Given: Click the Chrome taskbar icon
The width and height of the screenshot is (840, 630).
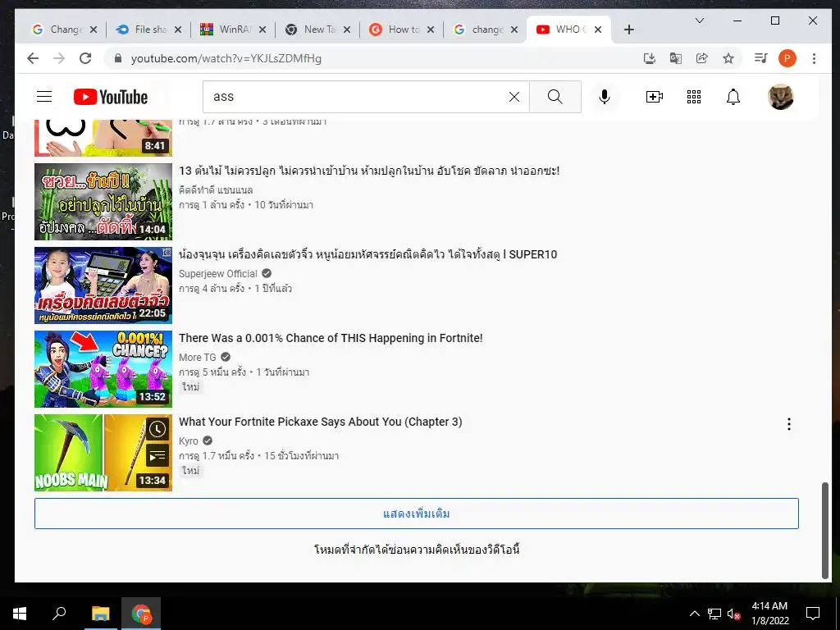Looking at the screenshot, I should pyautogui.click(x=141, y=614).
